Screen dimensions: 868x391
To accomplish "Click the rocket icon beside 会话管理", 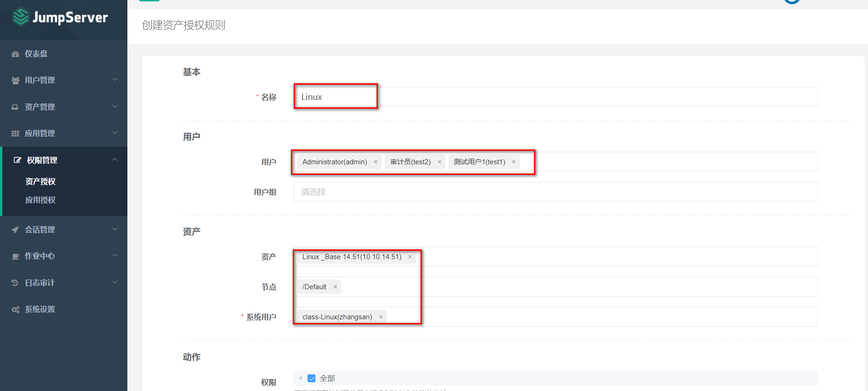I will (15, 230).
